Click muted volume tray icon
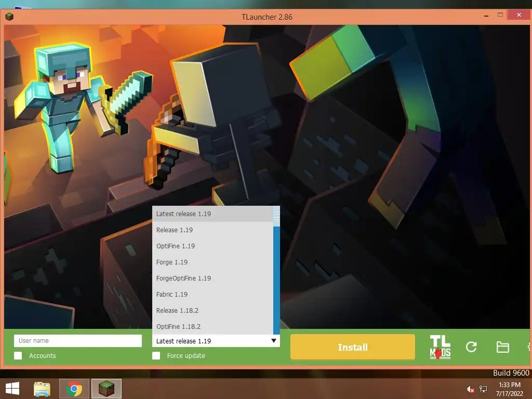This screenshot has width=532, height=399. [x=470, y=389]
